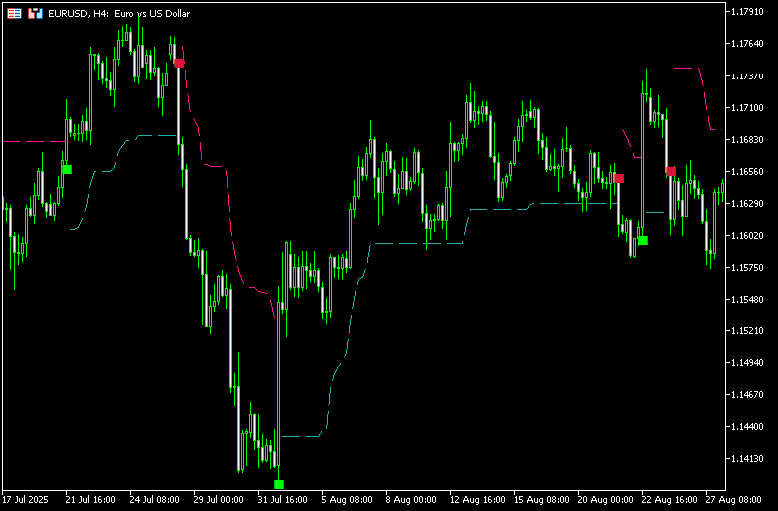Select the leftmost red marker in August
778x511 pixels.
tap(619, 178)
